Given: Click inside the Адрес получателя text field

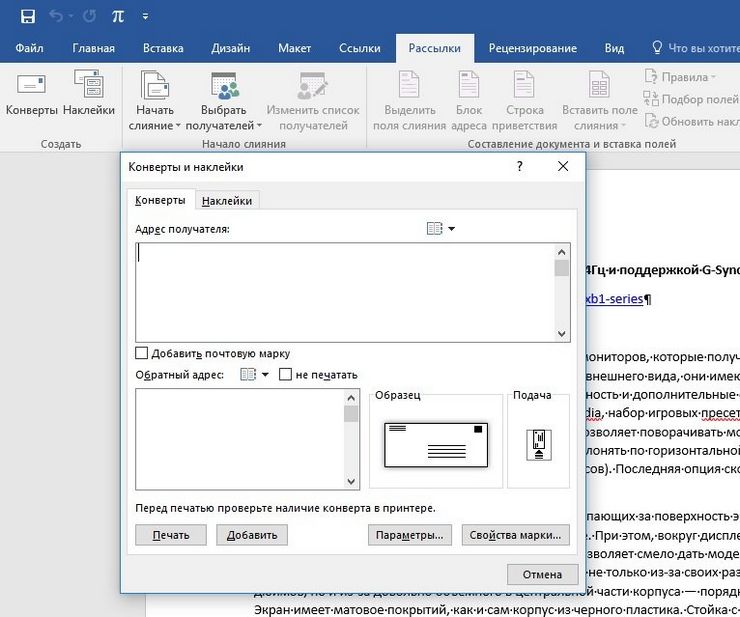Looking at the screenshot, I should coord(345,293).
